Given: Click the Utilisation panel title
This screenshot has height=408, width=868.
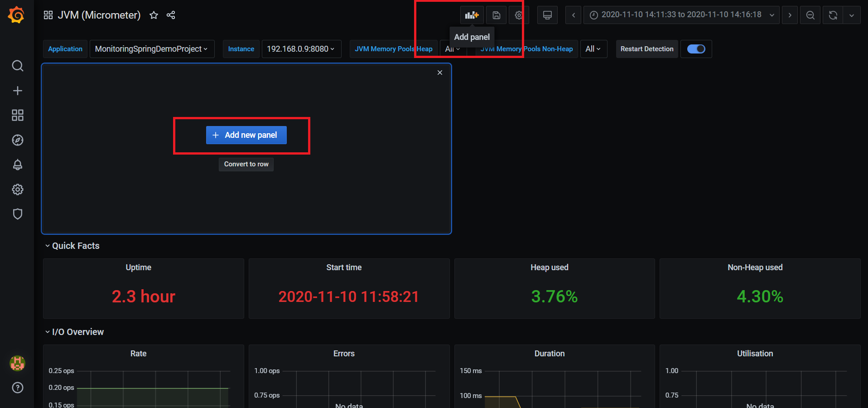Looking at the screenshot, I should pos(755,354).
